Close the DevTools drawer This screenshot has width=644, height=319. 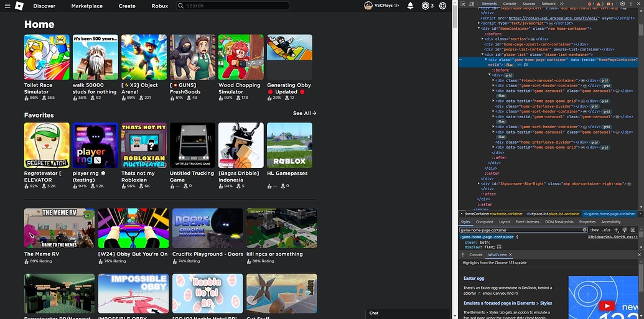point(639,254)
